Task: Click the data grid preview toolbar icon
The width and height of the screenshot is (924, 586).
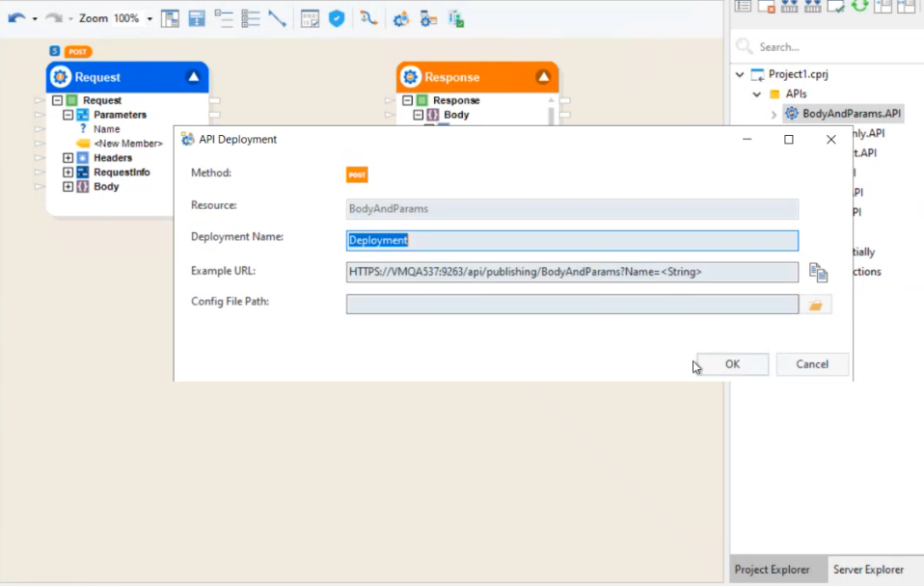Action: tap(310, 18)
